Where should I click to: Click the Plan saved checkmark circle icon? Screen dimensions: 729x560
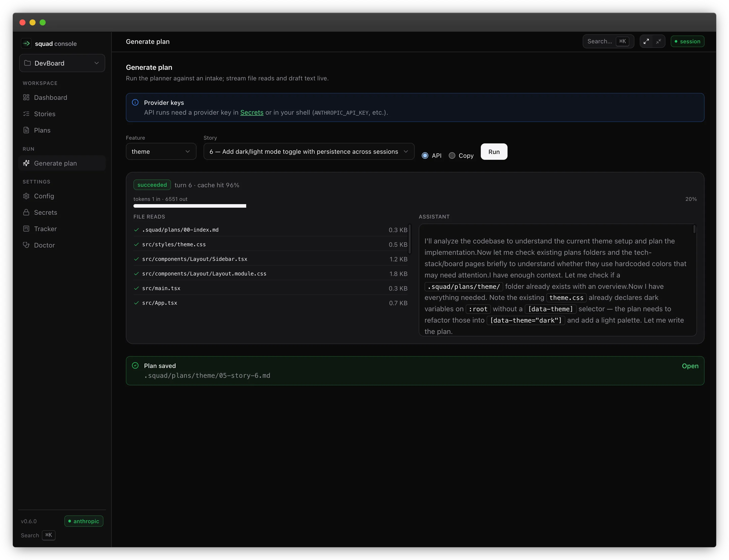135,366
